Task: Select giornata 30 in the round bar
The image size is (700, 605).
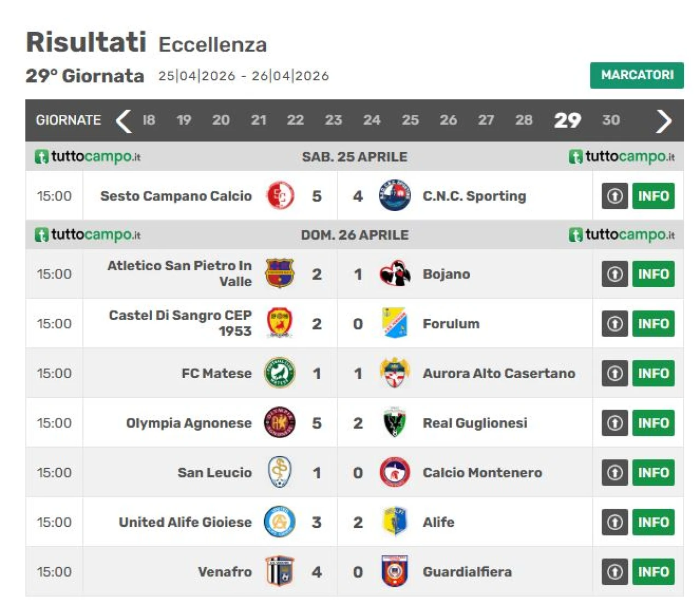Action: pyautogui.click(x=611, y=120)
